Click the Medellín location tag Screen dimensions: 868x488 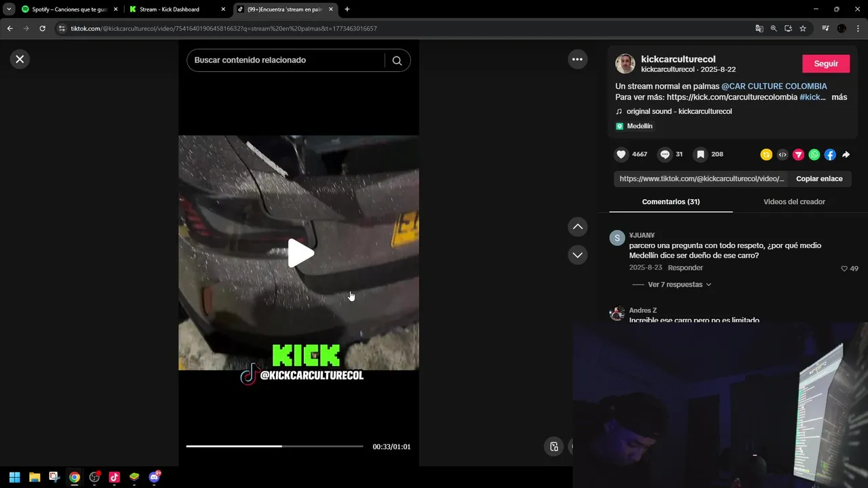pyautogui.click(x=634, y=126)
